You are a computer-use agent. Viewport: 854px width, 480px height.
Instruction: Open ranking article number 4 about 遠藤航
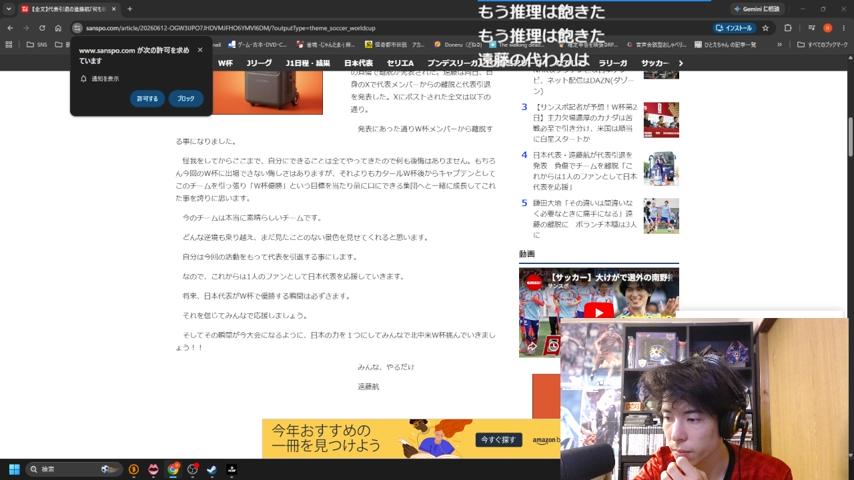point(584,171)
